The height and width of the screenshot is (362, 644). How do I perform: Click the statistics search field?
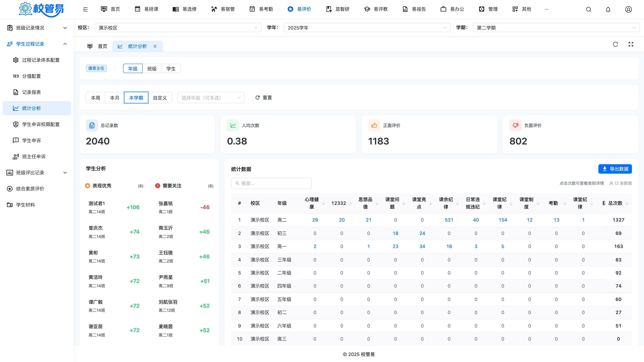[271, 183]
